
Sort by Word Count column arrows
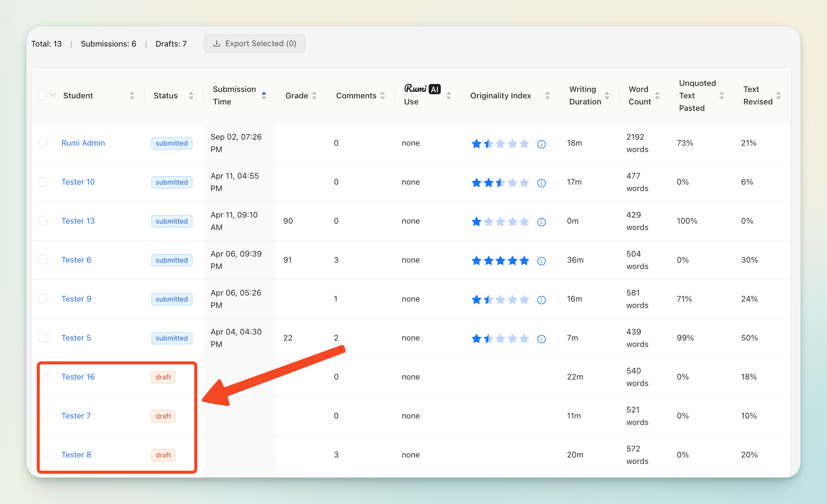pos(657,96)
